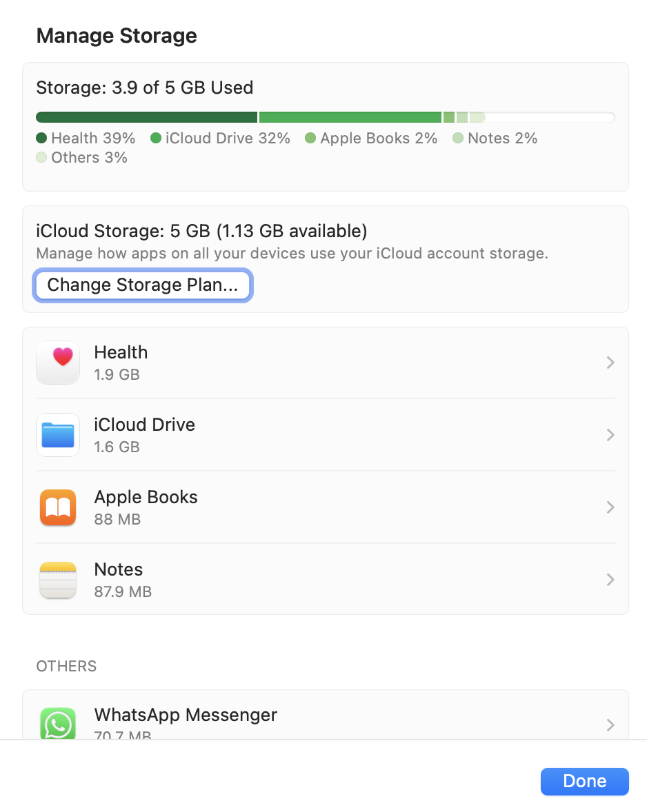Screen dimensions: 647x812
Task: Click the Health app heart icon
Action: point(58,363)
